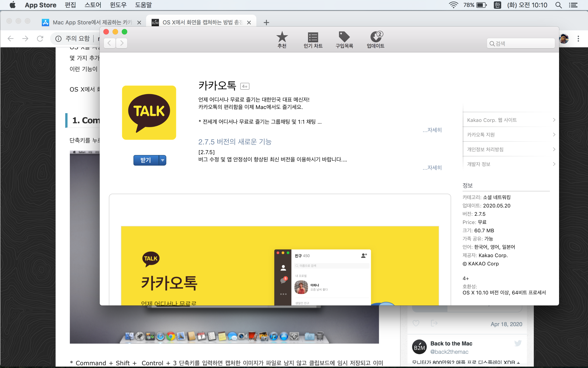Open a new Chrome tab
The width and height of the screenshot is (588, 368).
click(x=266, y=22)
